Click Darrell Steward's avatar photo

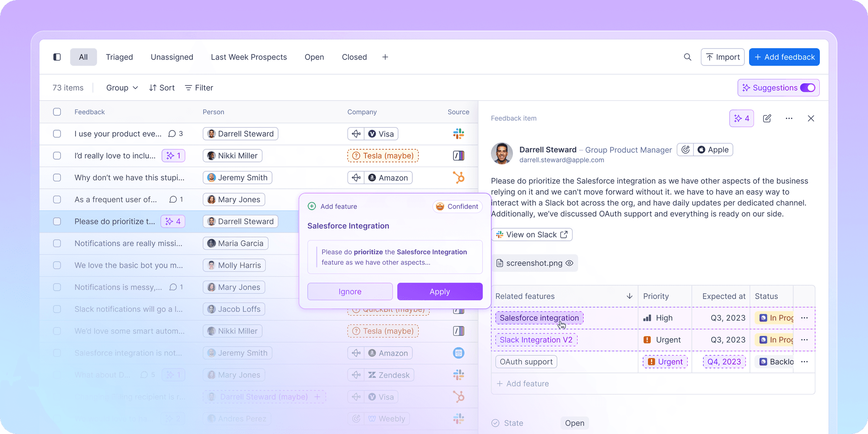(x=502, y=154)
